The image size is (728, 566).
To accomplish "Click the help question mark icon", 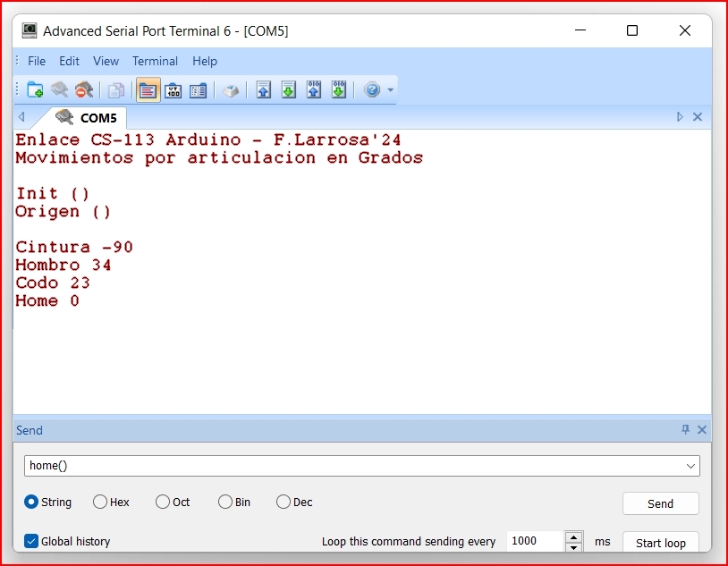I will [372, 89].
